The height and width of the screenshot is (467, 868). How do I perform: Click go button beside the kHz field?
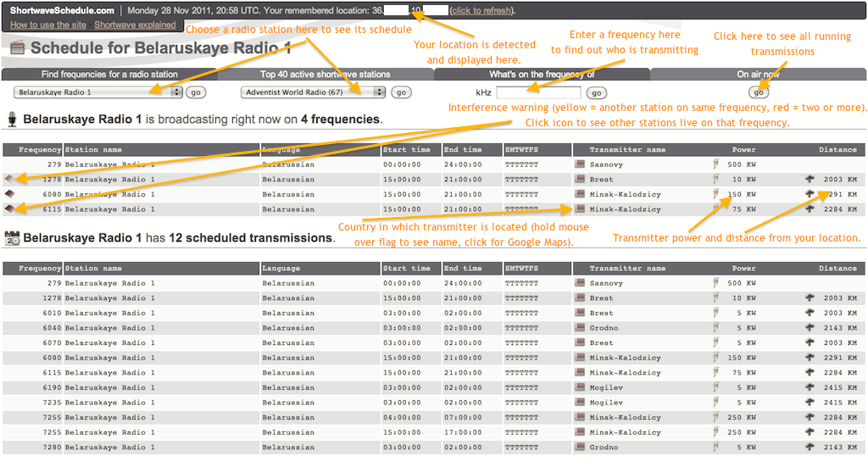597,92
